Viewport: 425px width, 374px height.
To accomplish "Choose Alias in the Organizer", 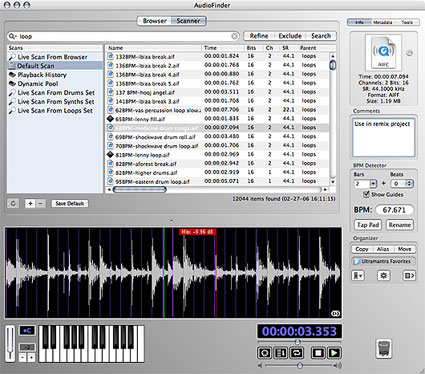I will (383, 249).
